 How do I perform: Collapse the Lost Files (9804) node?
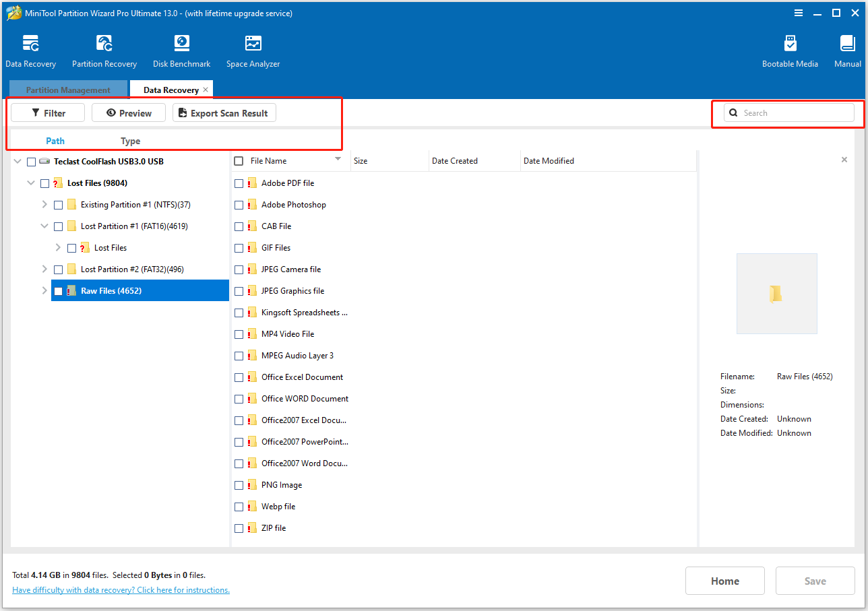tap(30, 183)
